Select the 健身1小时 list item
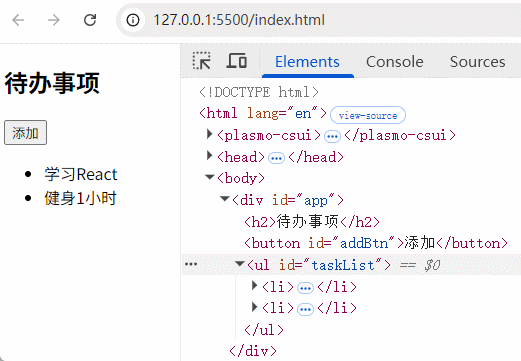521x361 pixels. (x=80, y=198)
